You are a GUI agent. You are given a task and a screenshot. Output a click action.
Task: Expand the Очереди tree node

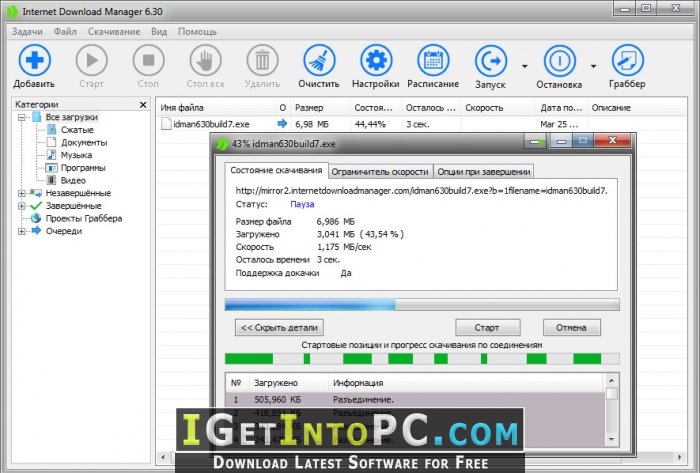(21, 231)
